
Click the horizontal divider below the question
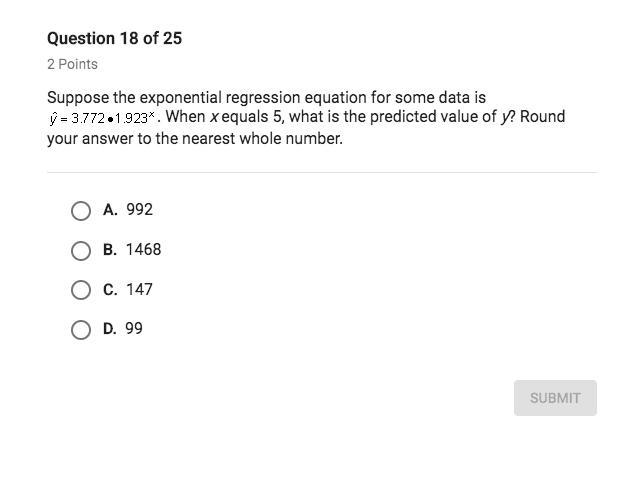321,172
